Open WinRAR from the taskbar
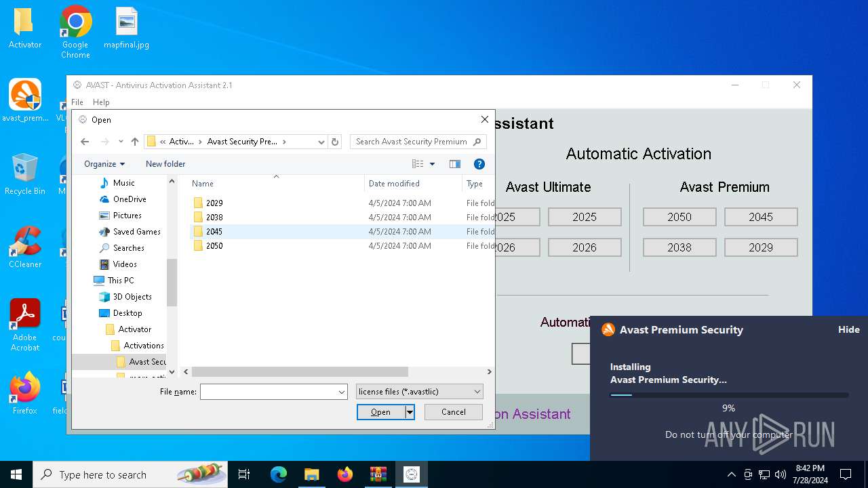 378,474
